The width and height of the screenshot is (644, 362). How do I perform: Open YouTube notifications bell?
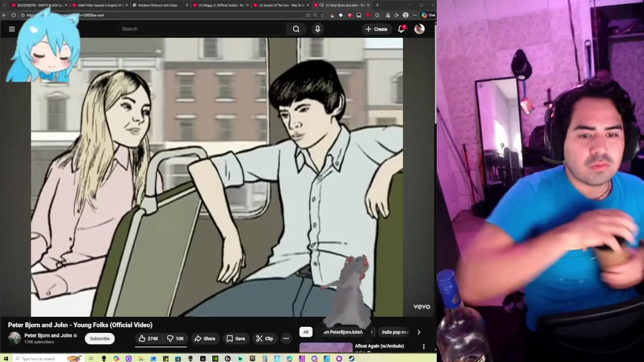(401, 29)
